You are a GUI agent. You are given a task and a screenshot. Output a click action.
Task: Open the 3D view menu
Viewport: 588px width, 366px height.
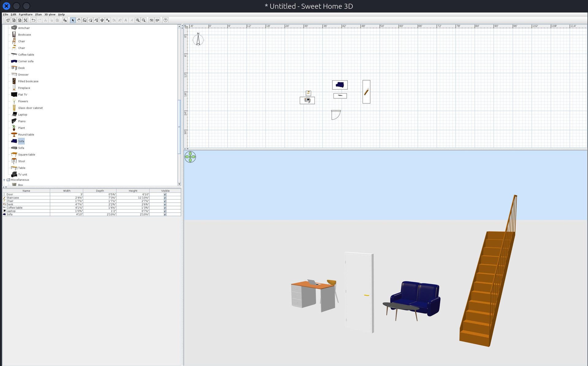coord(50,14)
